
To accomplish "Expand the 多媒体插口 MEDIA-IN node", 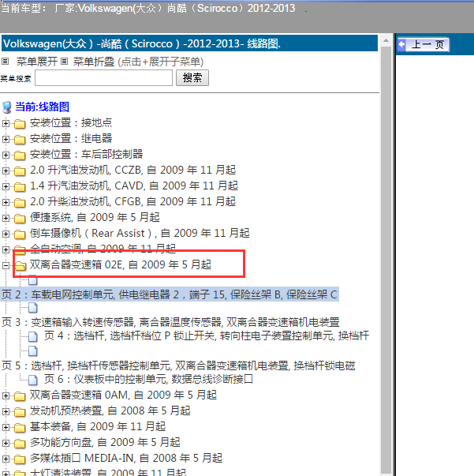I will point(6,459).
